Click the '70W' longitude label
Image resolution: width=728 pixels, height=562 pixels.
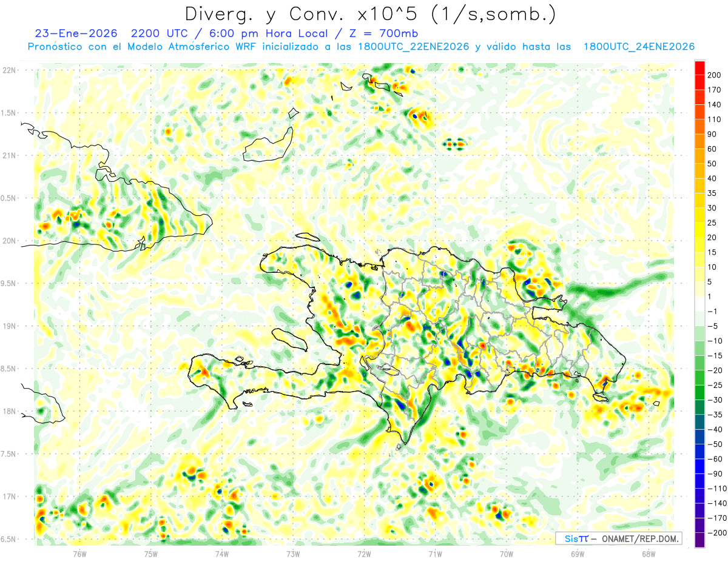pos(507,553)
